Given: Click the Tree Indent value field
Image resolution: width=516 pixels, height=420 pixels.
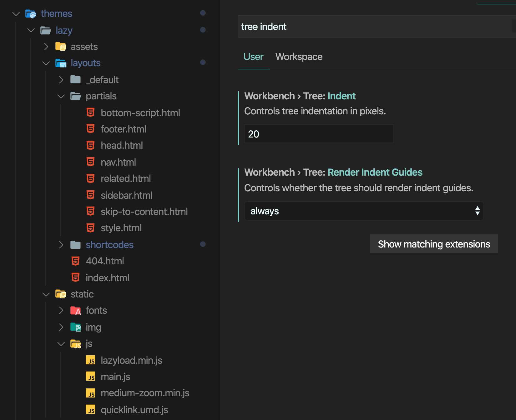Looking at the screenshot, I should [319, 134].
